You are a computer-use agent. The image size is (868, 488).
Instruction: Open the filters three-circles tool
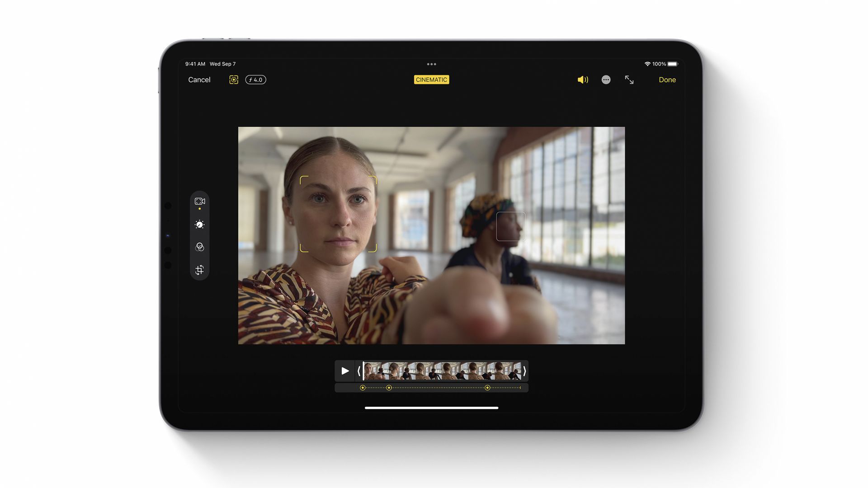coord(199,247)
